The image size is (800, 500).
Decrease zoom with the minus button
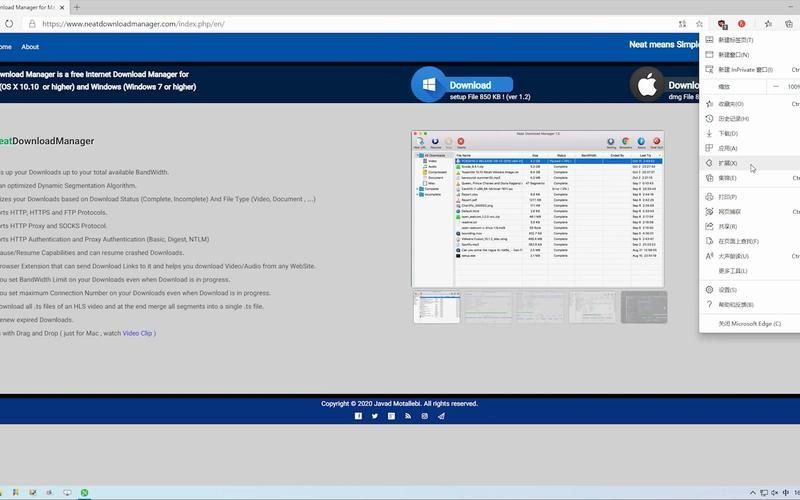tap(776, 87)
